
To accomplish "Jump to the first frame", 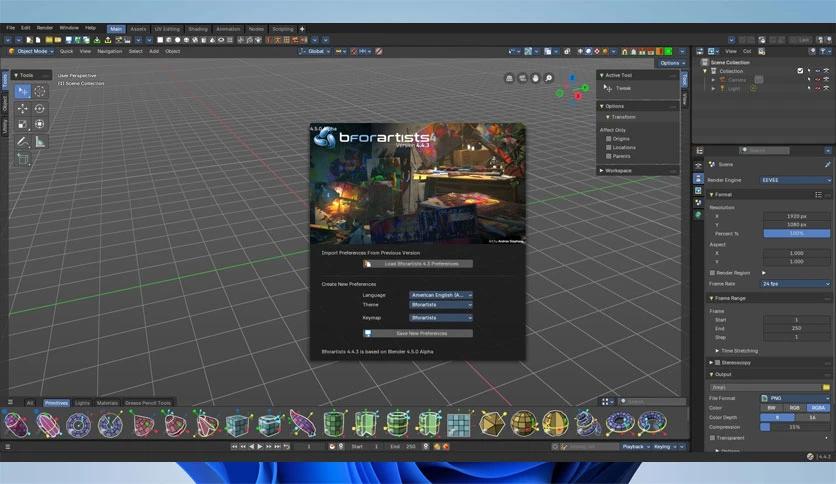I will pos(235,447).
